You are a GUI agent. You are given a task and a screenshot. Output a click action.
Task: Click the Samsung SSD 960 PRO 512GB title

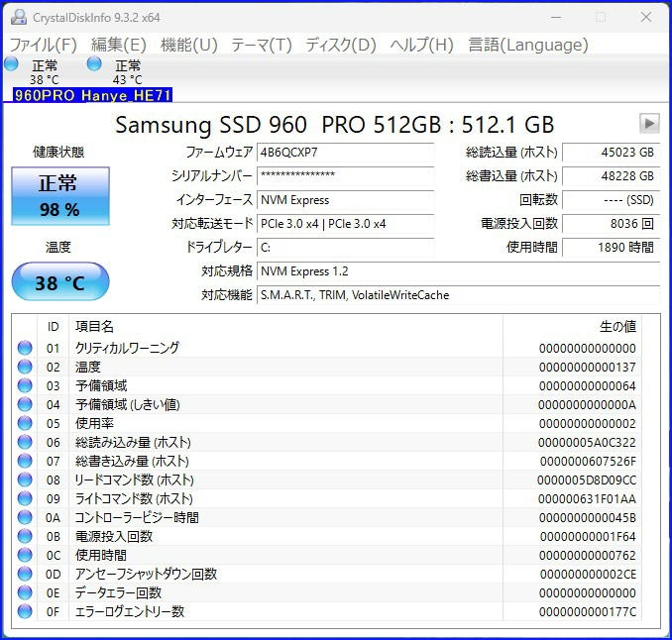tap(334, 125)
